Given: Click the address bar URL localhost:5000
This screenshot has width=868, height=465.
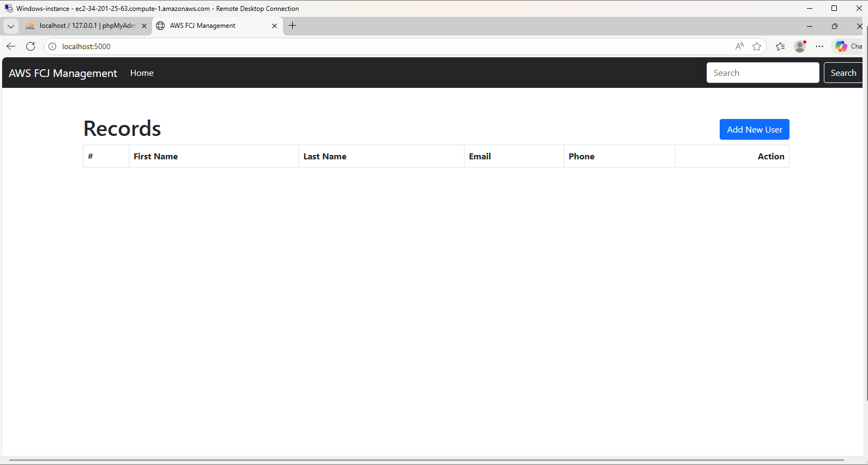Looking at the screenshot, I should coord(86,46).
